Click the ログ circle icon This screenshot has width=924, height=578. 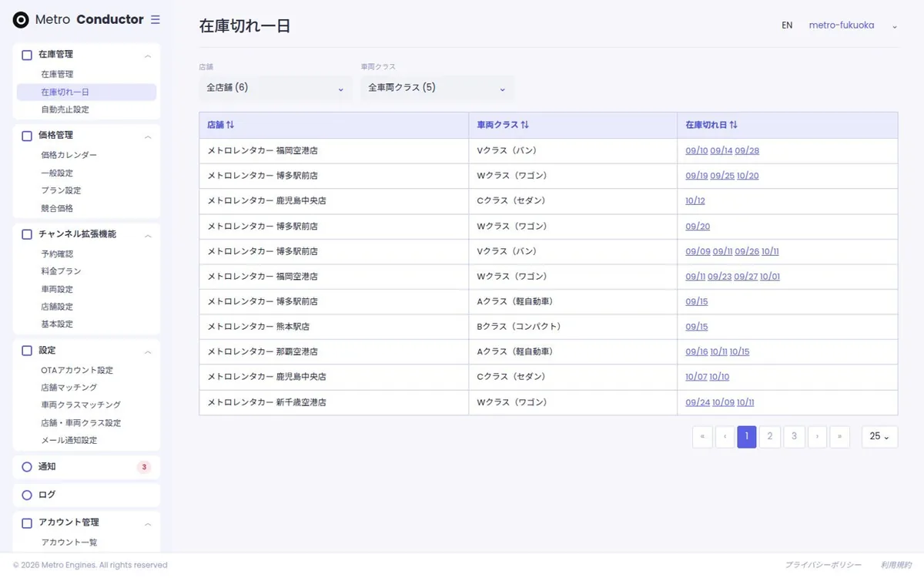pyautogui.click(x=27, y=495)
